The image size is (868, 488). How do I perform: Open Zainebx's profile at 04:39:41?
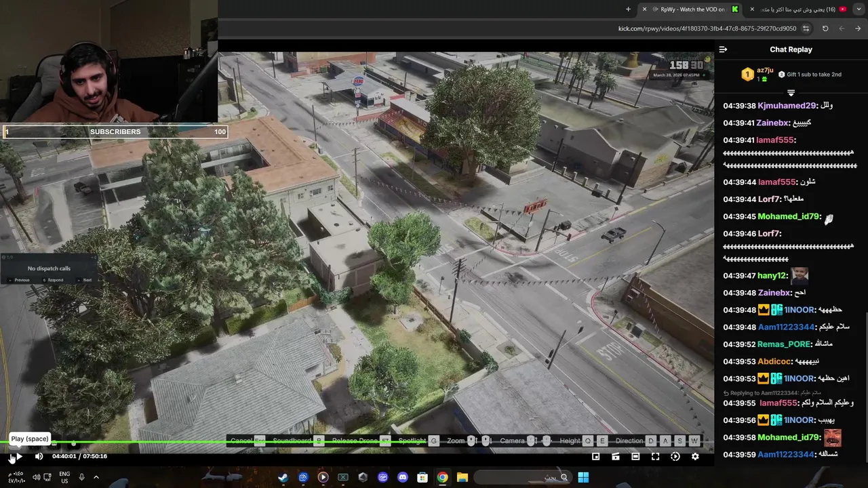click(x=774, y=123)
